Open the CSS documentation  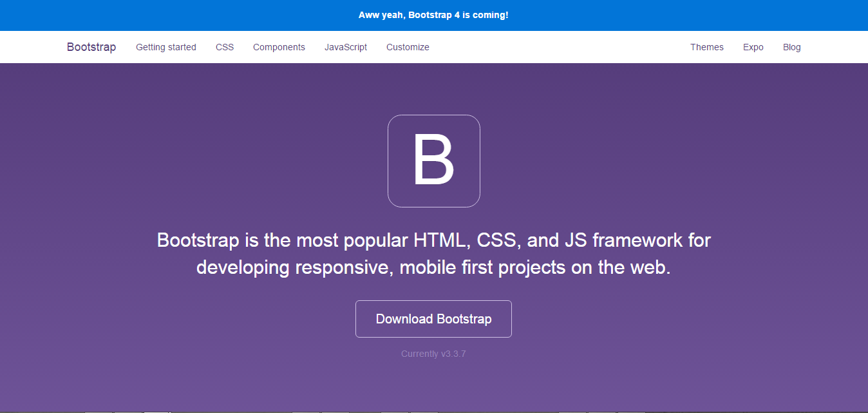coord(225,47)
